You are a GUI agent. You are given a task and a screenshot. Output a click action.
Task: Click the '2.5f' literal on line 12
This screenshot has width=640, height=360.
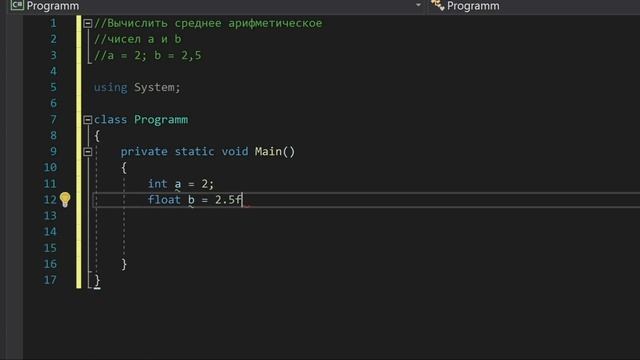(x=228, y=200)
